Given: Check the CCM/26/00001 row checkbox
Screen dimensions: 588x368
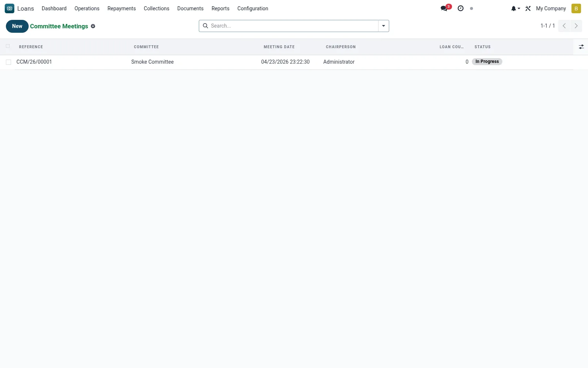Looking at the screenshot, I should pos(8,62).
